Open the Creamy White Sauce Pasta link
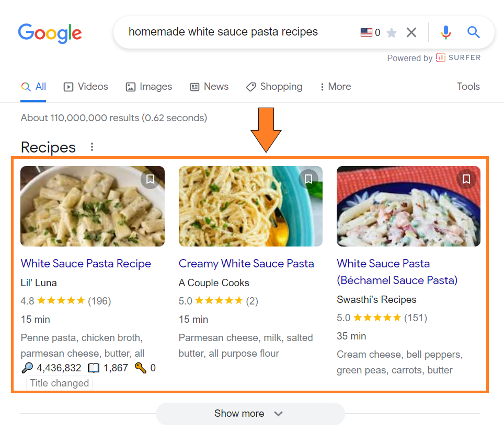The height and width of the screenshot is (434, 504). pyautogui.click(x=246, y=263)
